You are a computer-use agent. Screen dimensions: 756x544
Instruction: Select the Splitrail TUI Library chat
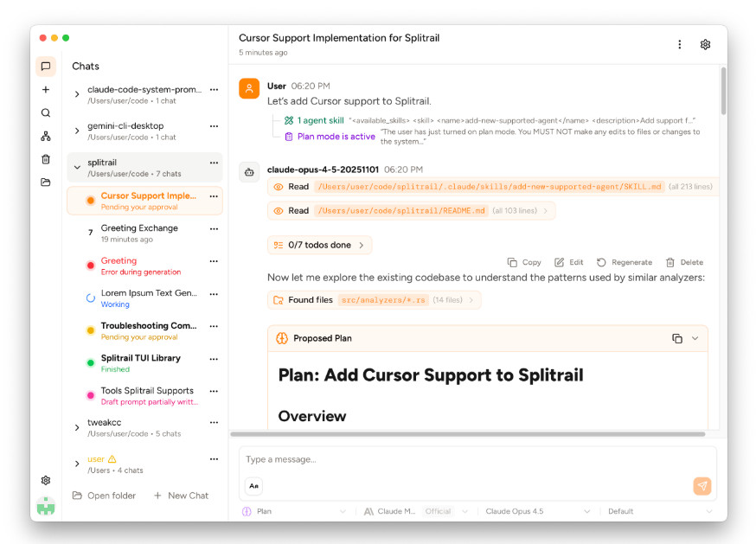click(x=140, y=358)
